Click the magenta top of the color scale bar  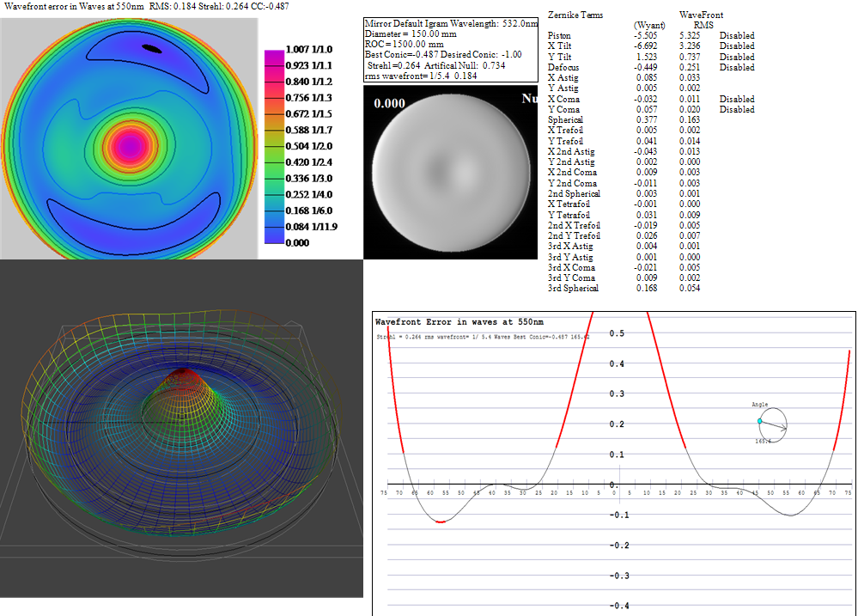(x=274, y=55)
